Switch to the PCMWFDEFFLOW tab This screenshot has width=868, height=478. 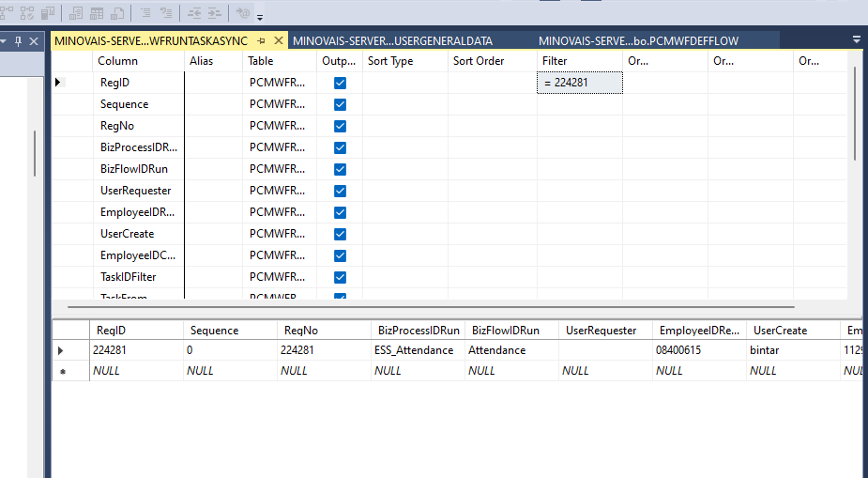tap(638, 40)
